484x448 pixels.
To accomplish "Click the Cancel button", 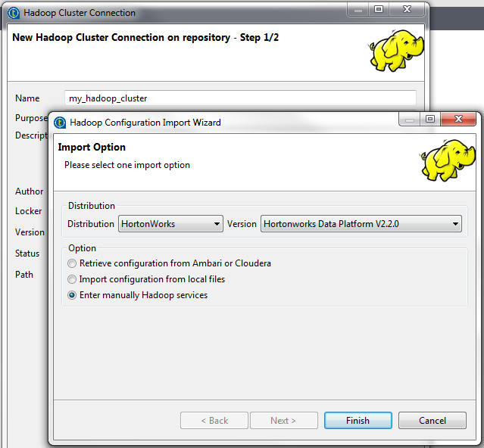I will click(432, 421).
